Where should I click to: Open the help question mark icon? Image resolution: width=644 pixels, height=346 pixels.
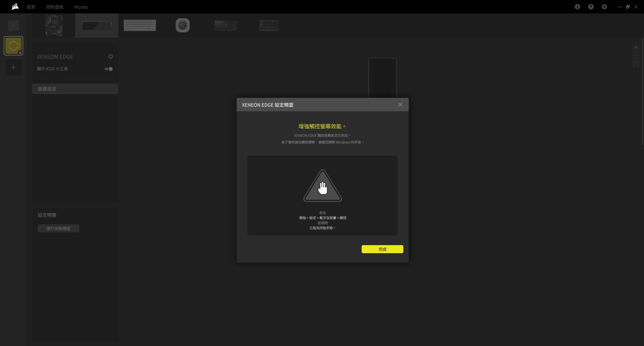click(591, 7)
